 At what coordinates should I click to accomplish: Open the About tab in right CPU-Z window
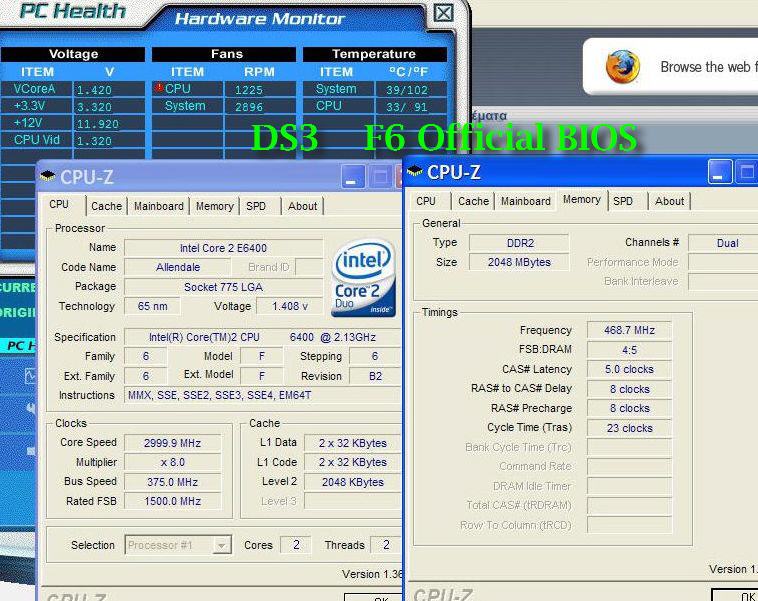(670, 201)
